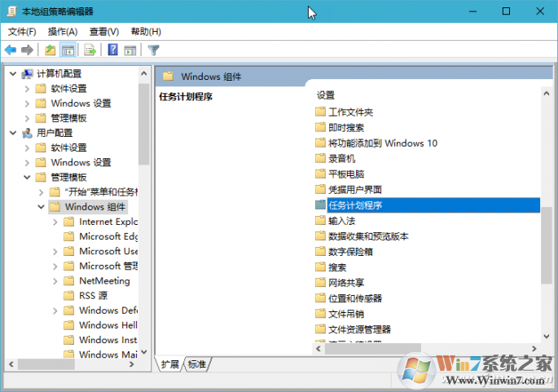Screen dimensions: 558x392
Task: Click the 文件吊销 folder icon
Action: point(320,313)
